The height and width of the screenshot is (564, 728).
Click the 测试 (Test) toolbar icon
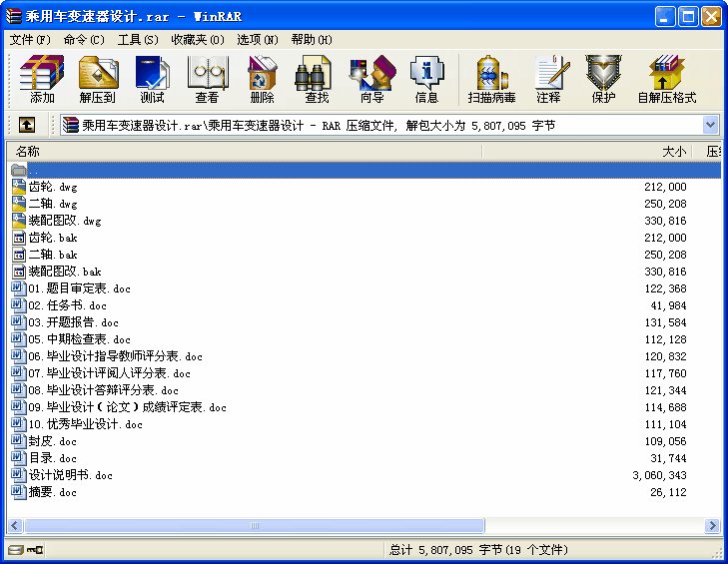pos(153,80)
